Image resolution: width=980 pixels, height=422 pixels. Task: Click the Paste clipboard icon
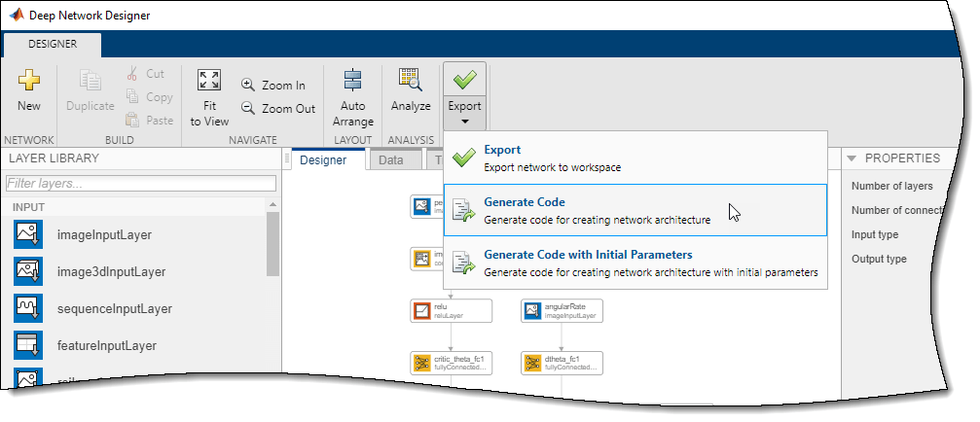coord(132,120)
